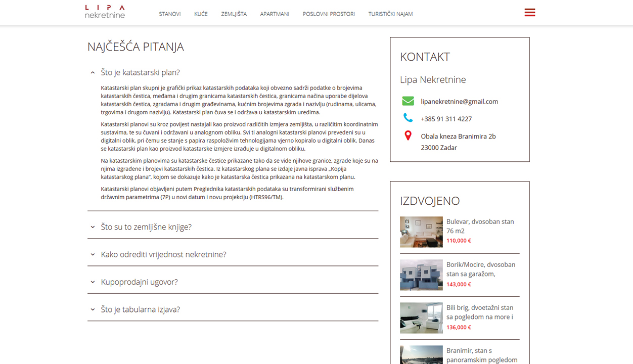The height and width of the screenshot is (364, 633).
Task: Click the 'Kupoprodajni ugovor?' question title
Action: pos(140,282)
